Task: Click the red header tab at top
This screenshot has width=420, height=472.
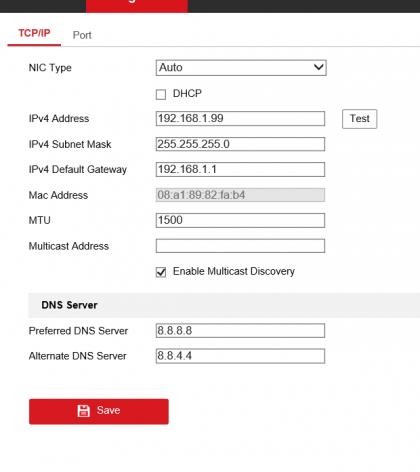Action: [137, 6]
